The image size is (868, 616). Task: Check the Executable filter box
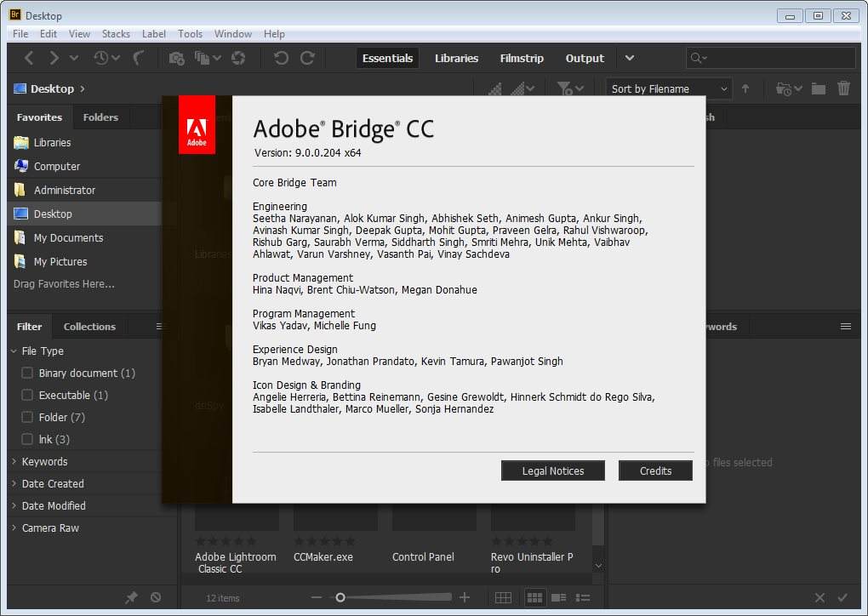(x=26, y=395)
